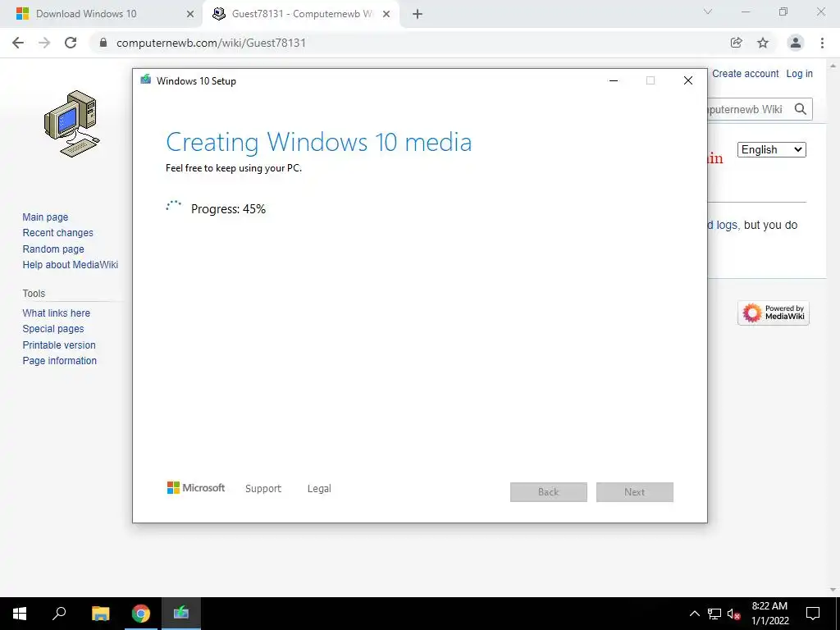Screen dimensions: 840x630
Task: Click the Microsoft logo in Setup
Action: click(195, 488)
